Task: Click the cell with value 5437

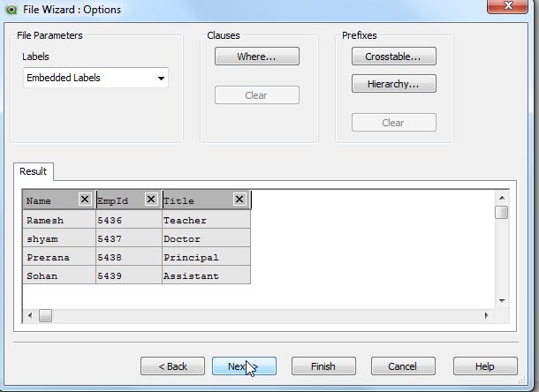Action: coord(129,238)
